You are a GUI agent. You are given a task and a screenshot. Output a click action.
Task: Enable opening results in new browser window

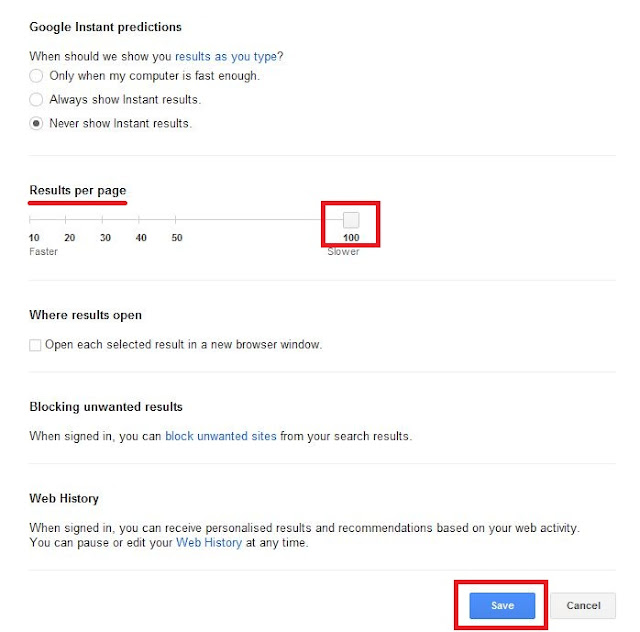[x=36, y=345]
